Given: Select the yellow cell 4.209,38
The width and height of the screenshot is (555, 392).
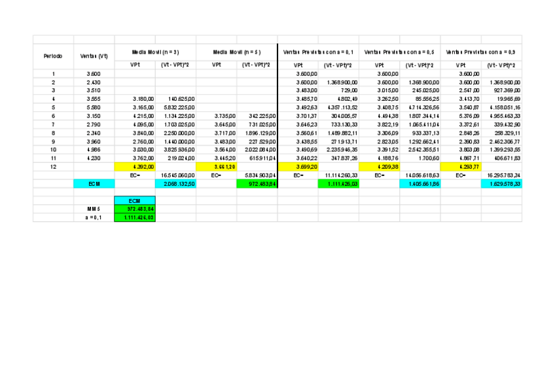Looking at the screenshot, I should pyautogui.click(x=379, y=167).
